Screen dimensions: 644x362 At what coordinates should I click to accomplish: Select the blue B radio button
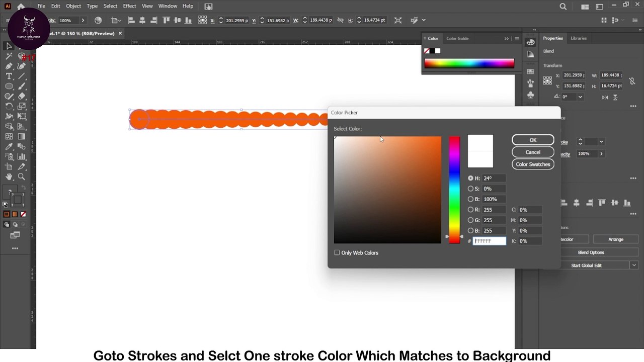[x=470, y=231]
